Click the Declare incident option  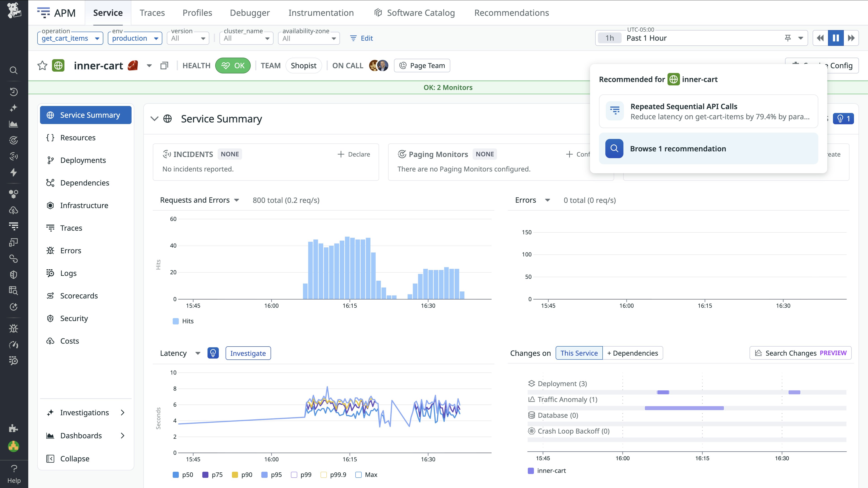pos(354,154)
